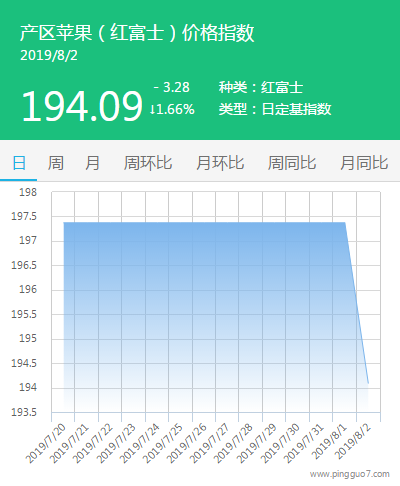This screenshot has width=400, height=486.
Task: Click the y-axis label 198
Action: [x=28, y=192]
